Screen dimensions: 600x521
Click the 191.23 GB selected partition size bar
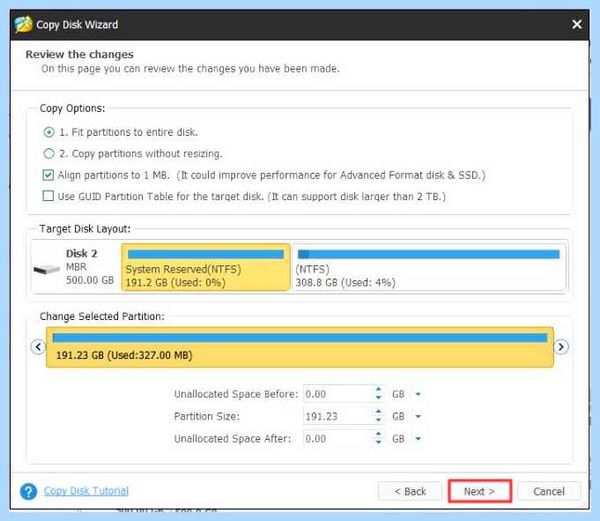click(300, 347)
